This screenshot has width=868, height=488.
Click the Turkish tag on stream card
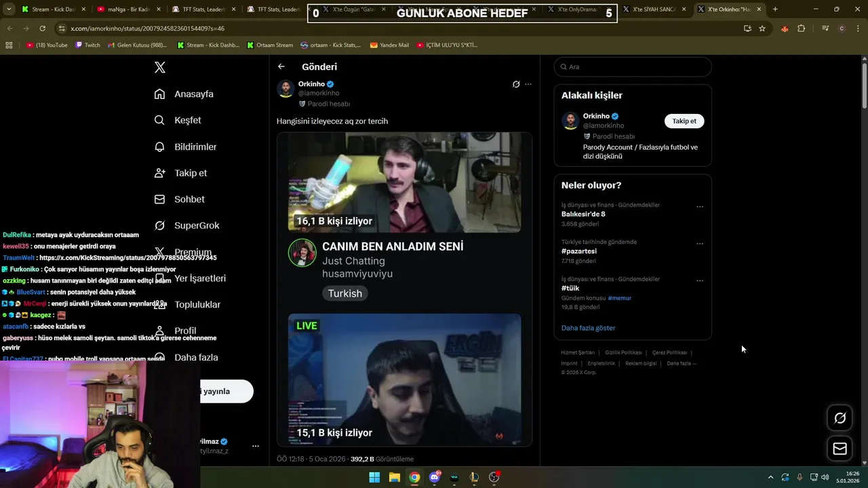(x=345, y=293)
